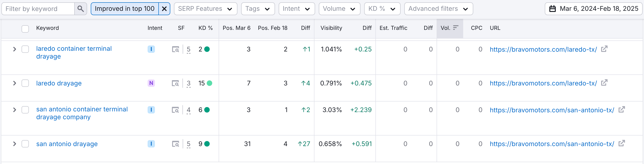
Task: Select all keywords with header checkbox
Action: tap(25, 28)
